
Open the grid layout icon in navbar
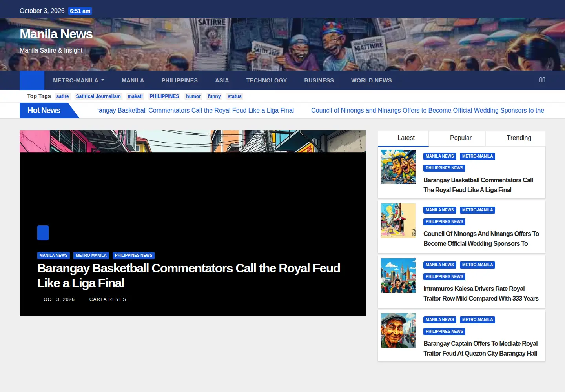click(x=542, y=80)
